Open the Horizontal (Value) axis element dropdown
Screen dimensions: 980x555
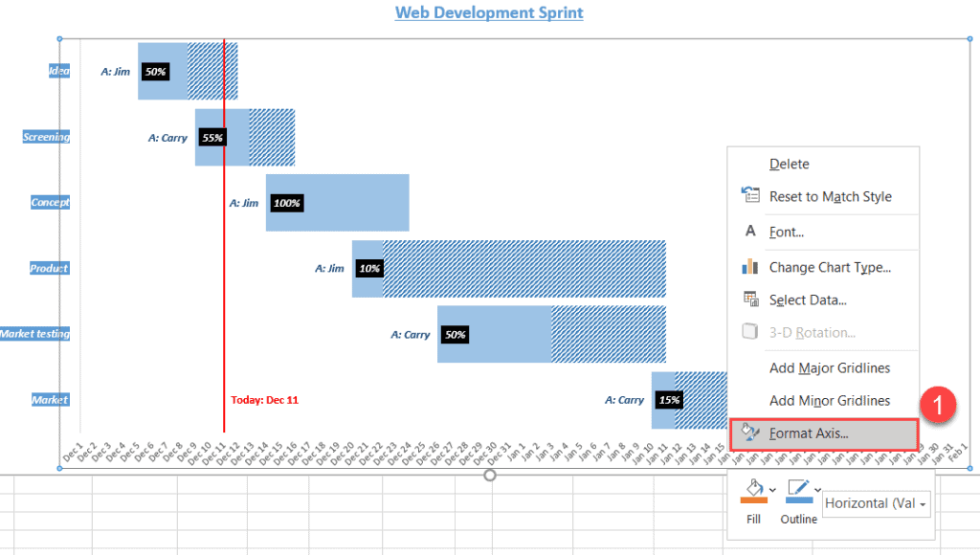923,504
